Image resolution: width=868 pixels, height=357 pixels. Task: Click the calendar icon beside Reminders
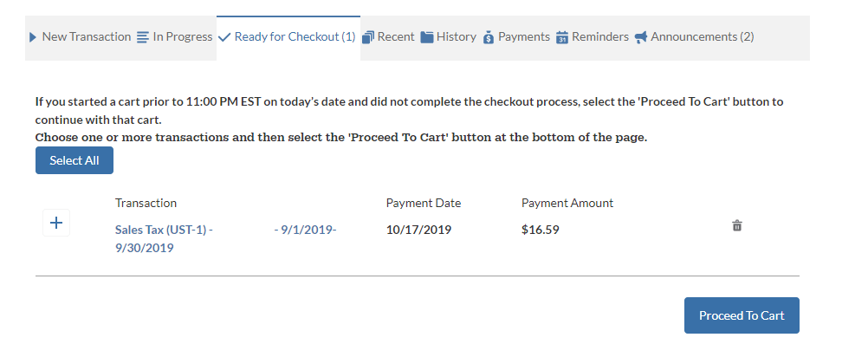pos(562,37)
